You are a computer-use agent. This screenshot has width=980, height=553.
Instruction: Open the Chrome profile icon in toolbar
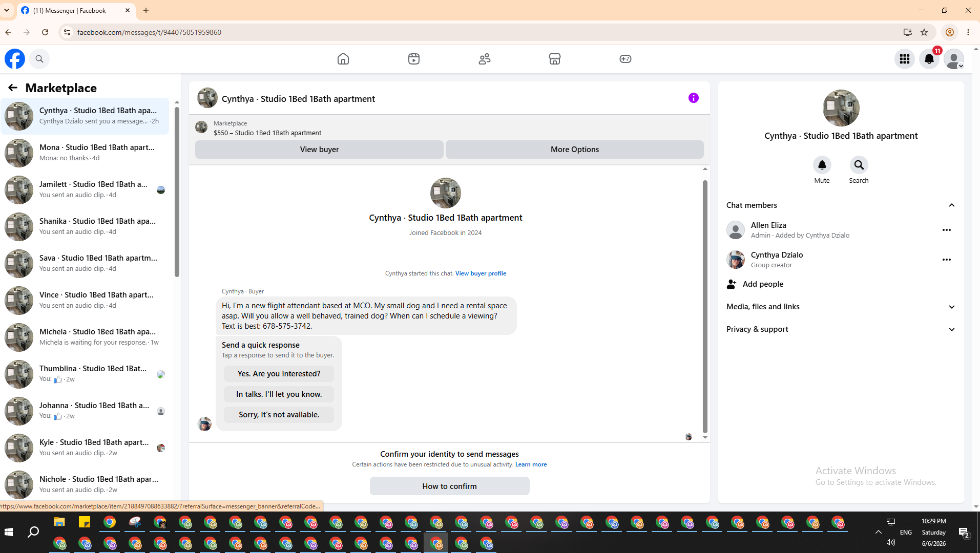click(x=949, y=32)
